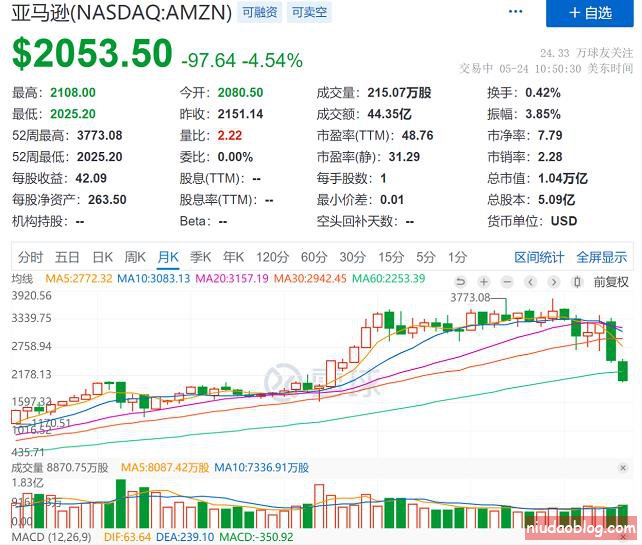
Task: Click the 3773.08 high price marker
Action: 470,297
